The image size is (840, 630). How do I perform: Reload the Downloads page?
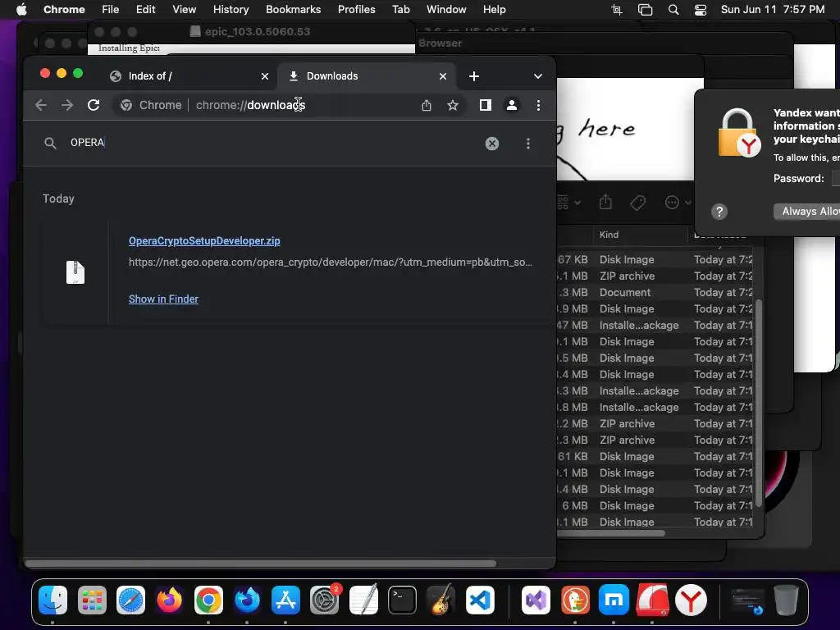[94, 105]
